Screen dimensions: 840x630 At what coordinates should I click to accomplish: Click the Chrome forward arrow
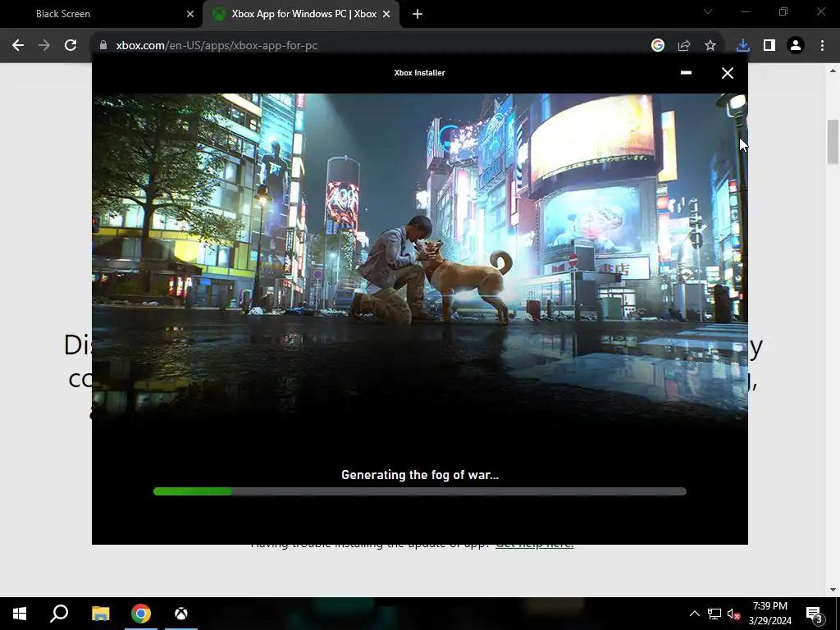pyautogui.click(x=44, y=46)
